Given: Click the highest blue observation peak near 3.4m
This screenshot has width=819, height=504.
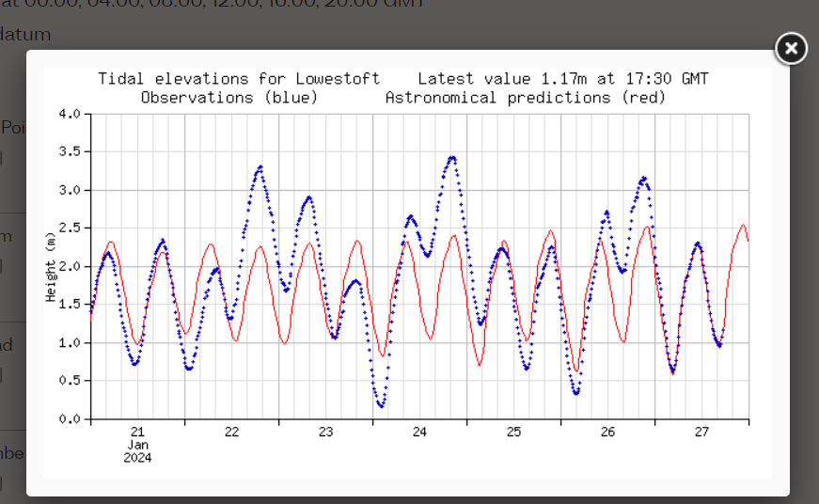Looking at the screenshot, I should 452,158.
